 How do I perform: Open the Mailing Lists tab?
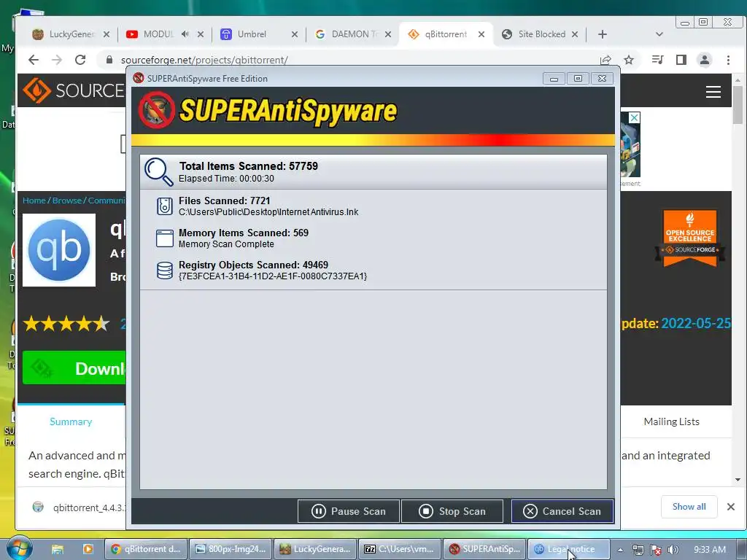point(671,421)
